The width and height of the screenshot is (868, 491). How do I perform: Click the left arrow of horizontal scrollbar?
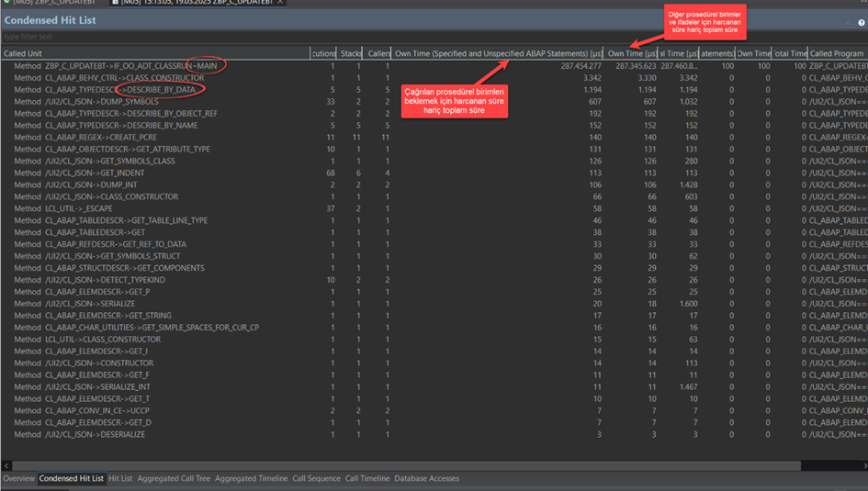[6, 465]
